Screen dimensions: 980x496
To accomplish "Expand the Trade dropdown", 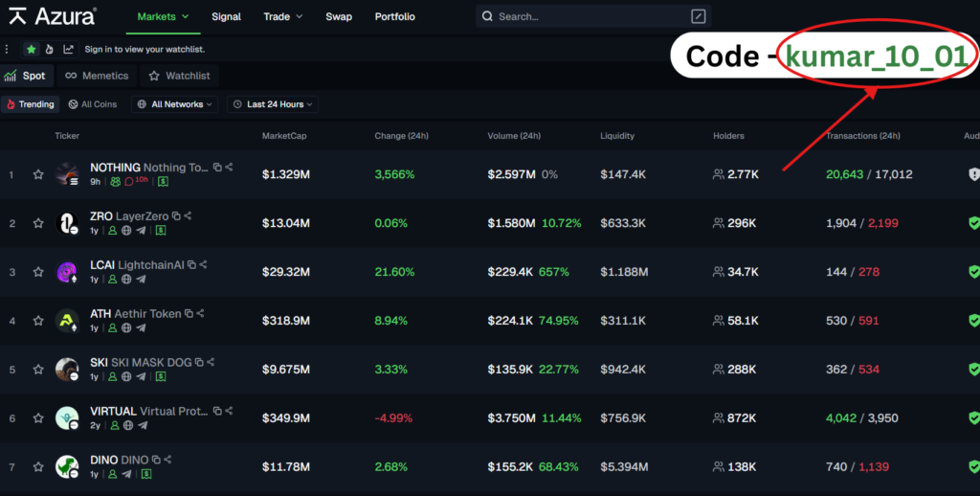I will coord(283,17).
